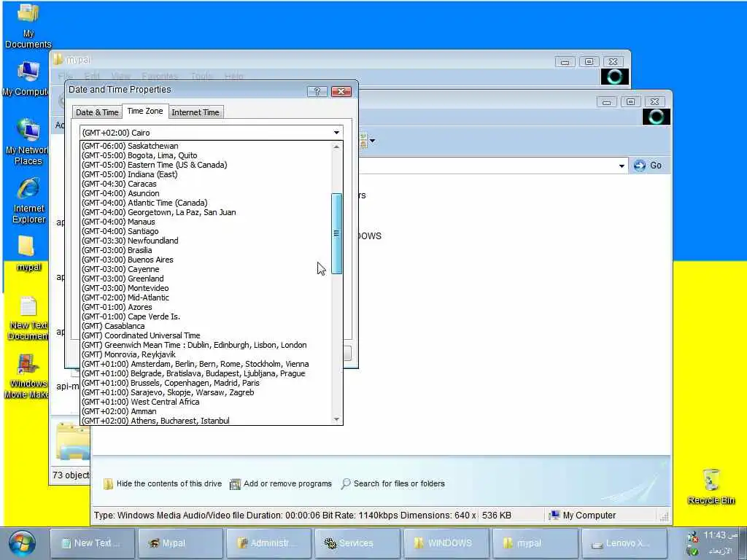Click the Start orb button

point(22,544)
